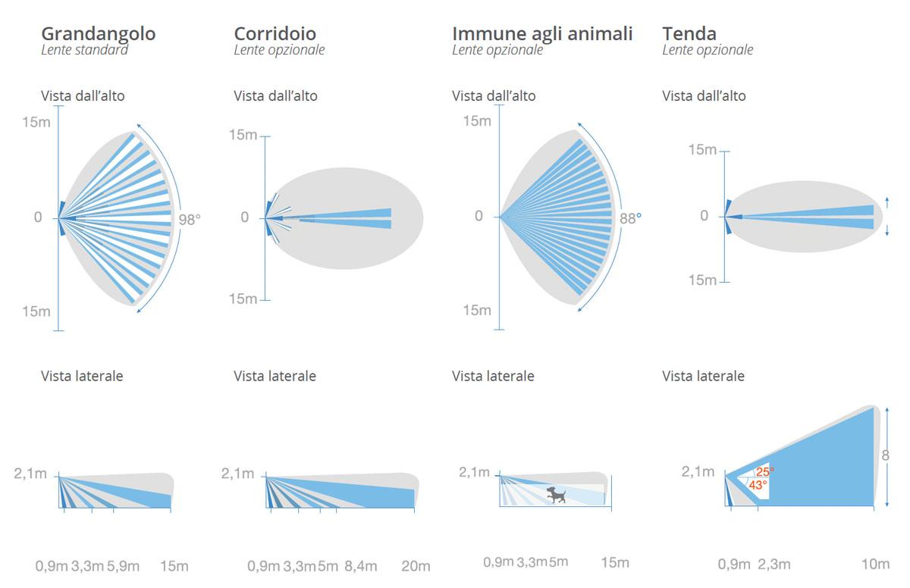
Task: Click the 2,3m label under Tenda
Action: [773, 564]
